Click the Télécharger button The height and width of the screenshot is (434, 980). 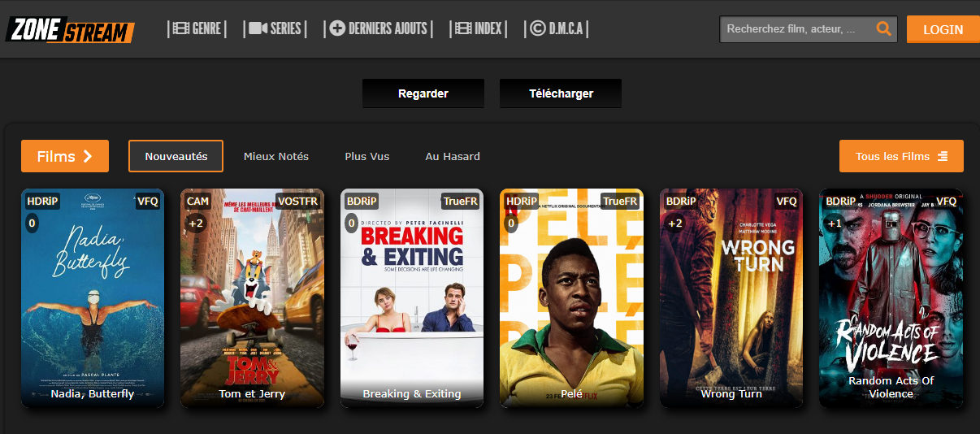point(561,93)
